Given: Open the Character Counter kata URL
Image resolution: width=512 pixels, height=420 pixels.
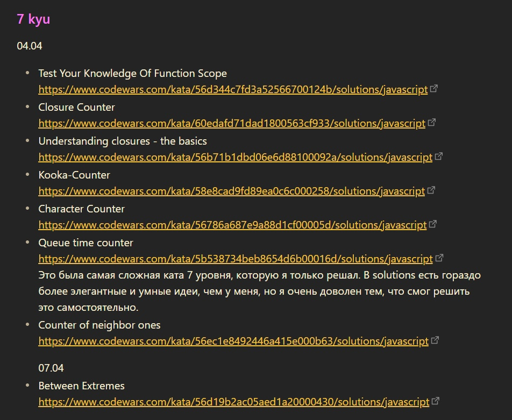Looking at the screenshot, I should coord(232,225).
